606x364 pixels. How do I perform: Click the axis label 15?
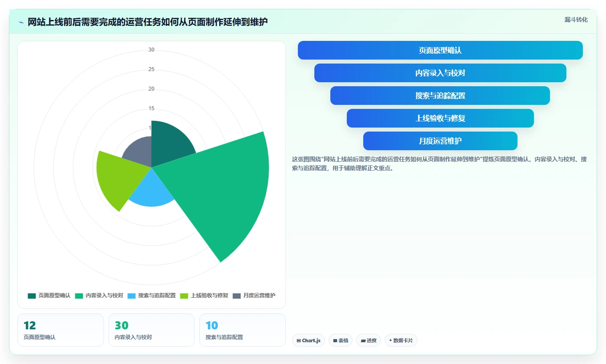click(x=152, y=108)
